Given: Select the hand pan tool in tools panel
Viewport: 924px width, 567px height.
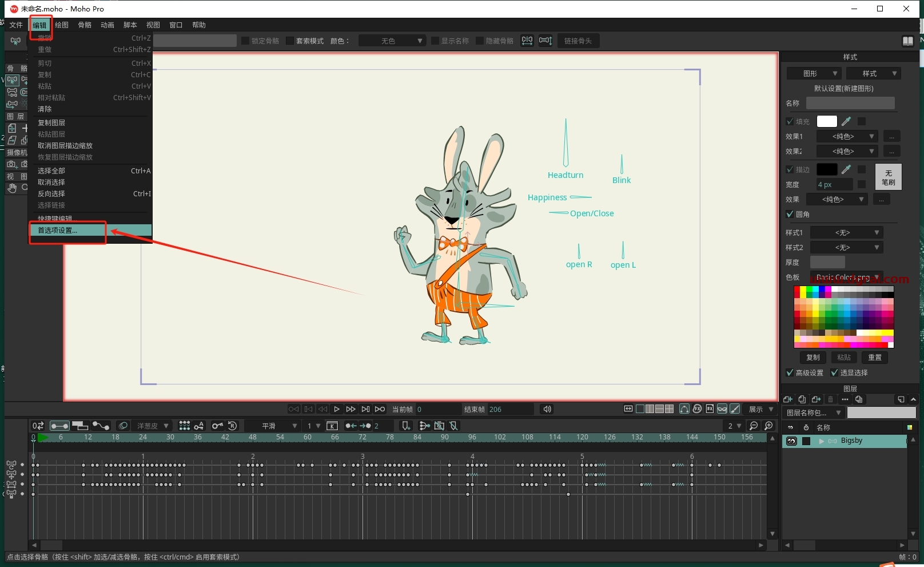Looking at the screenshot, I should [x=12, y=188].
